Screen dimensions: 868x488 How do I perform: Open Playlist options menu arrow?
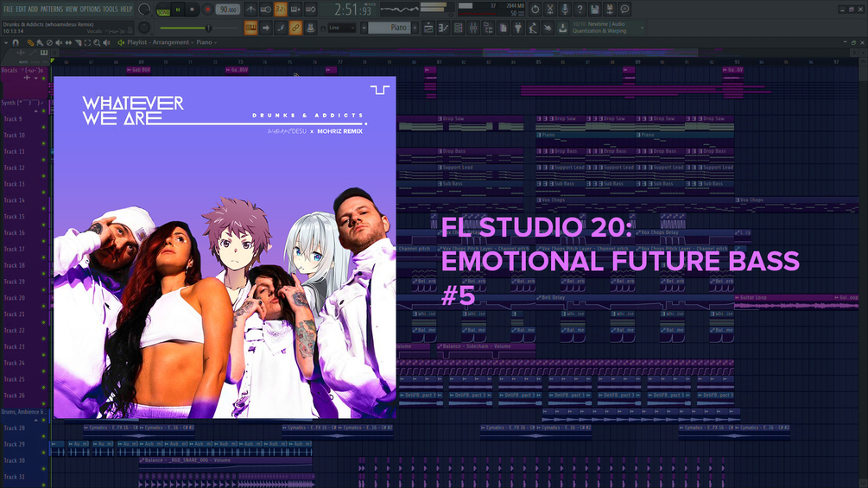(6, 42)
